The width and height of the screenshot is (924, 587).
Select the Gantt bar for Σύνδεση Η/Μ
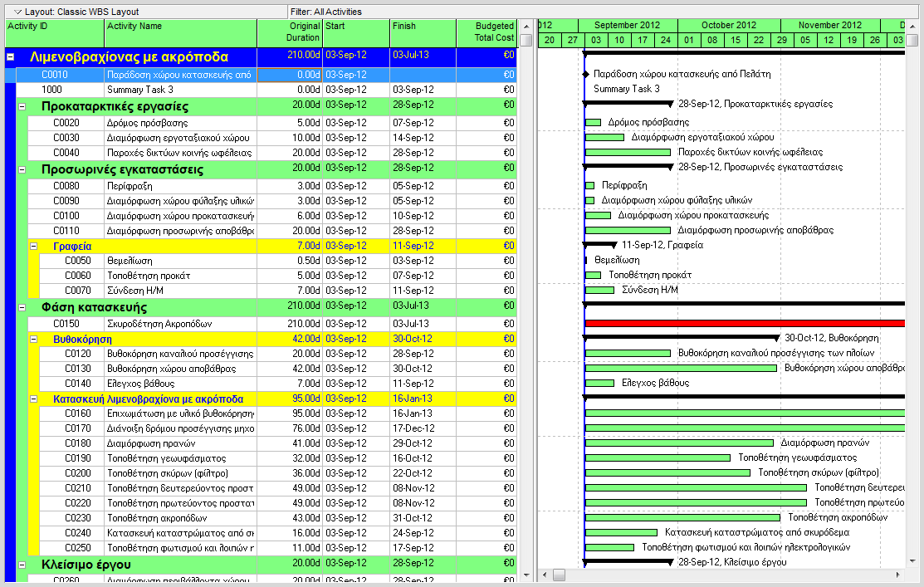click(599, 291)
